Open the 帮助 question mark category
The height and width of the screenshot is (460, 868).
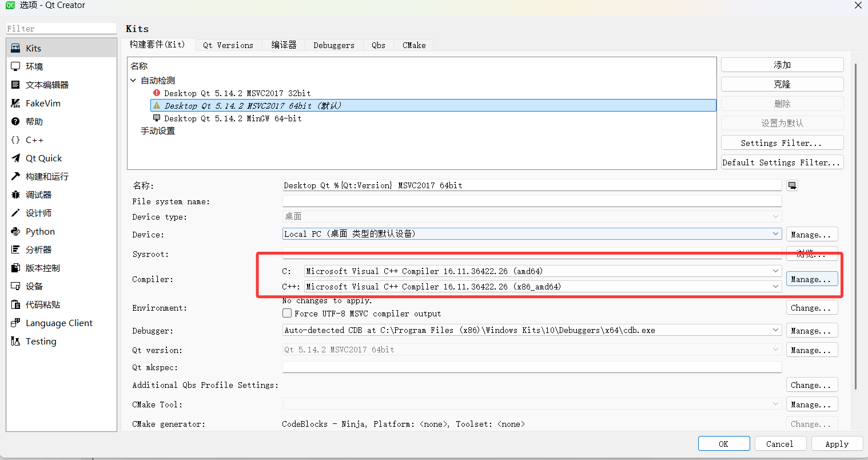tap(15, 121)
